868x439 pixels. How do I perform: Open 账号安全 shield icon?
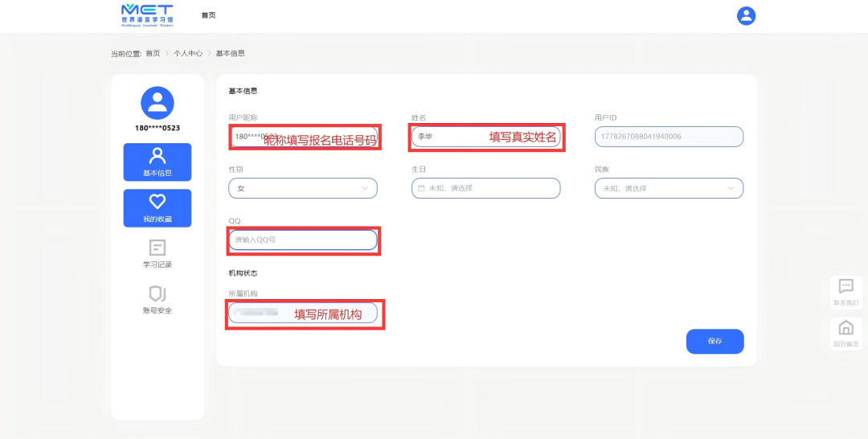tap(158, 293)
